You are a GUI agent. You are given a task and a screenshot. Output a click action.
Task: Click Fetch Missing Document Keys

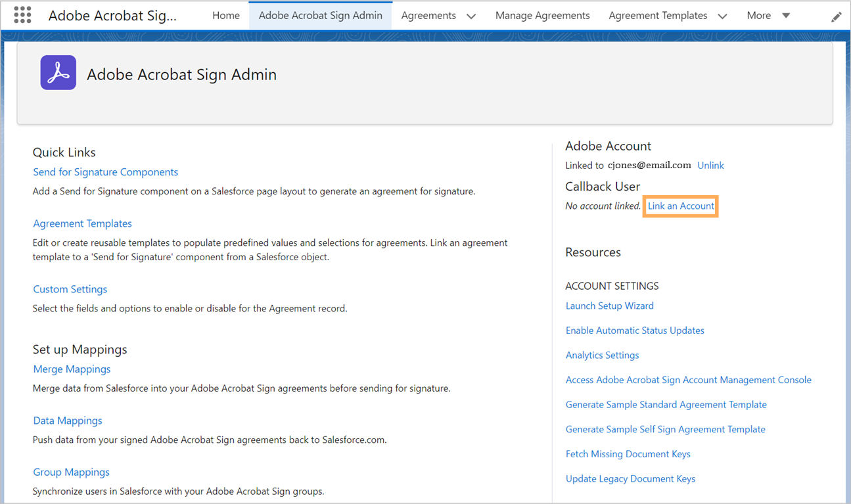[x=628, y=454]
